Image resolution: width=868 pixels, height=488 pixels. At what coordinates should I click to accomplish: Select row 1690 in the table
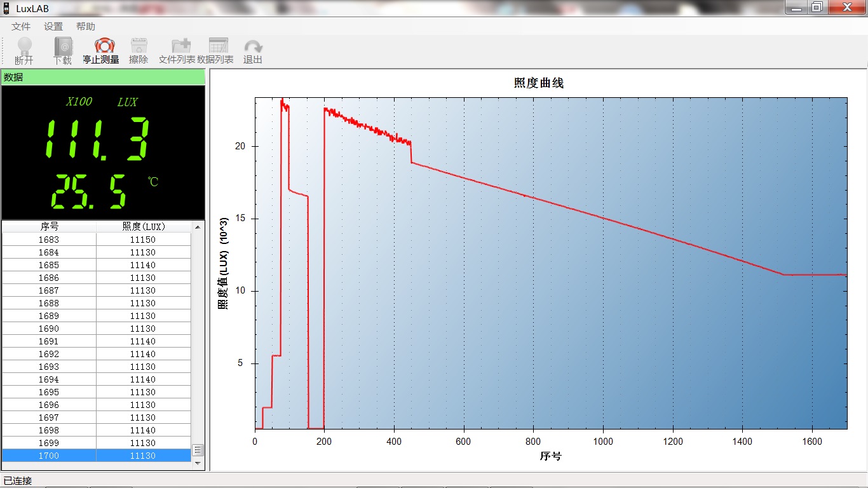pos(97,329)
